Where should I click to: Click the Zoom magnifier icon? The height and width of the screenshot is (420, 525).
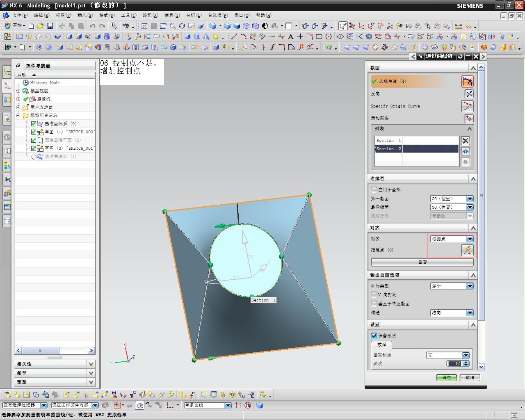(x=173, y=26)
